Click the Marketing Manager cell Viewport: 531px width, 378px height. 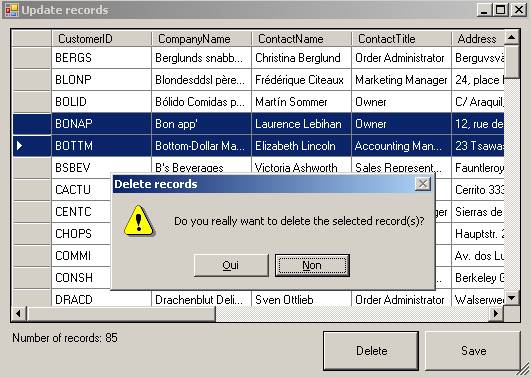tap(401, 80)
